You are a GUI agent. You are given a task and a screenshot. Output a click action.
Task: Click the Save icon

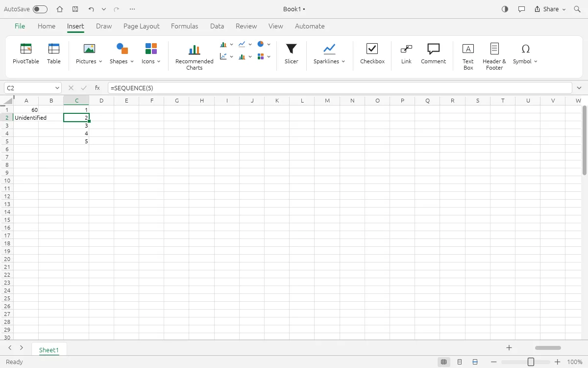(x=75, y=9)
